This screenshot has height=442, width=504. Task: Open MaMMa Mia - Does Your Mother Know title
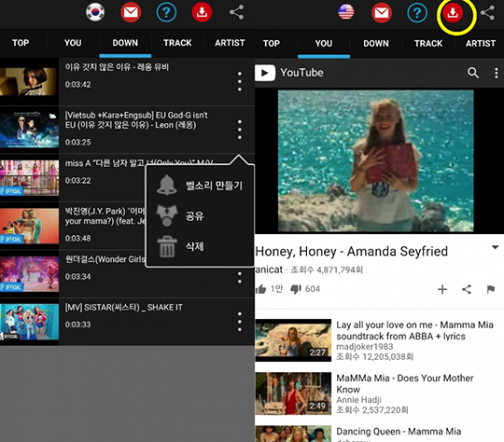(x=405, y=384)
